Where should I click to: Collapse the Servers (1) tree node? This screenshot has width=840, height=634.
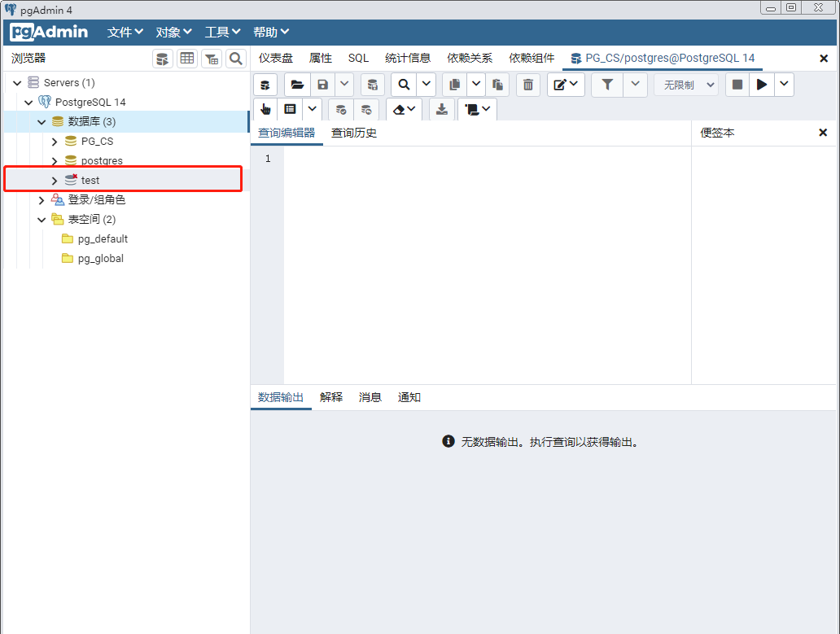[x=17, y=83]
